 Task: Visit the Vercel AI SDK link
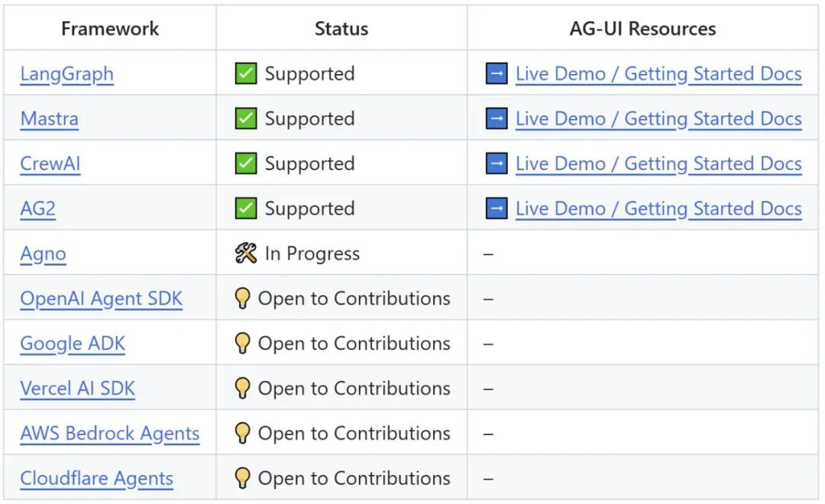point(77,389)
